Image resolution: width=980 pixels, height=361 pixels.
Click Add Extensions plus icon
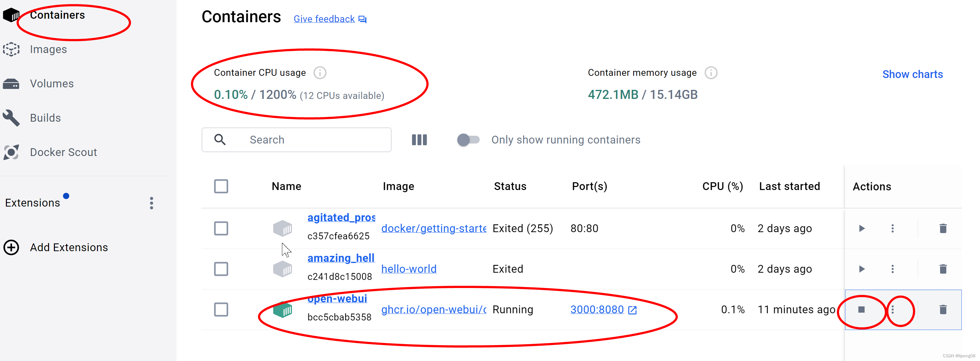point(11,247)
